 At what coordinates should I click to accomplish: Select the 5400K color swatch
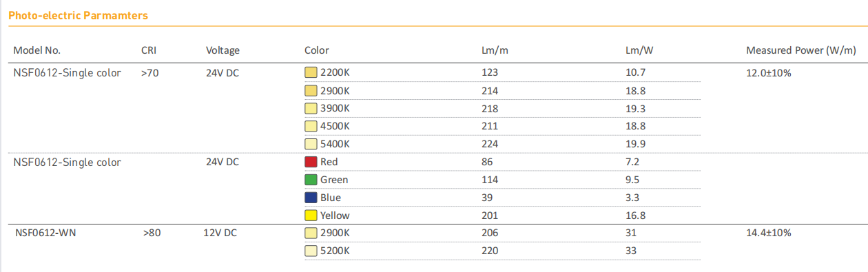pyautogui.click(x=311, y=144)
